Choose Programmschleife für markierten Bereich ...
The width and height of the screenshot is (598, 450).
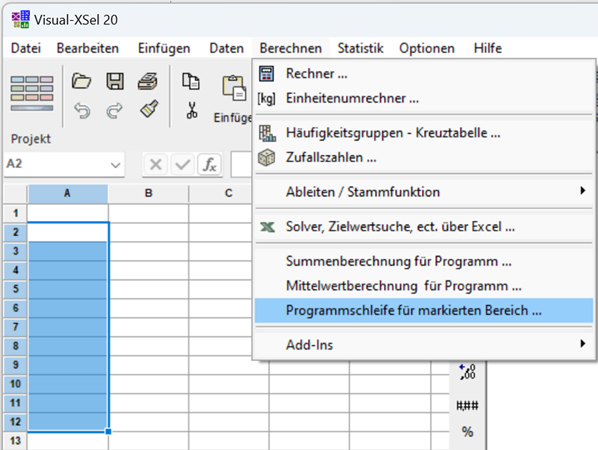(x=424, y=310)
